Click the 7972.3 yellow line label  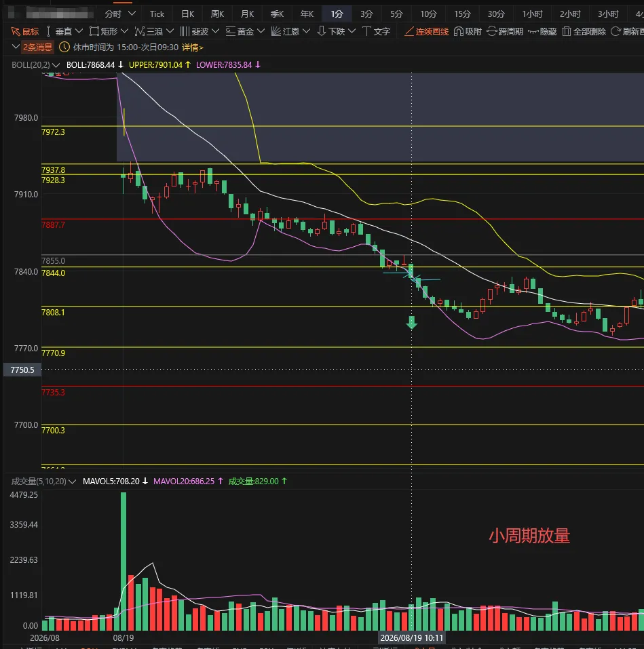coord(53,132)
